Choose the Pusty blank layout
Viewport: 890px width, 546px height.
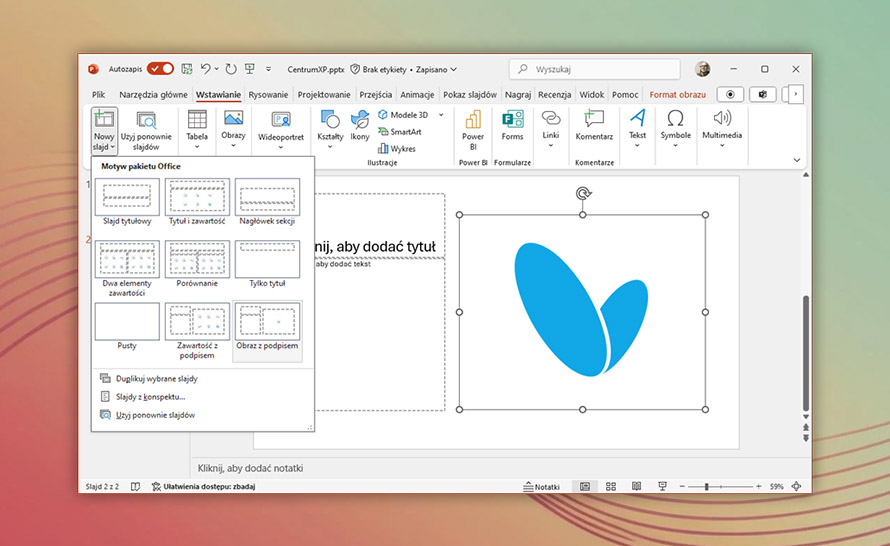127,326
